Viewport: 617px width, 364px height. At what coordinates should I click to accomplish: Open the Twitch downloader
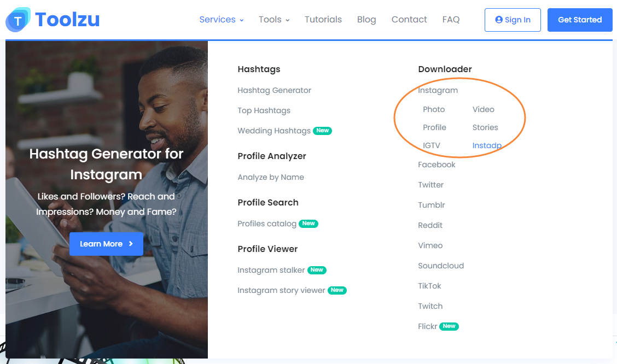[430, 306]
